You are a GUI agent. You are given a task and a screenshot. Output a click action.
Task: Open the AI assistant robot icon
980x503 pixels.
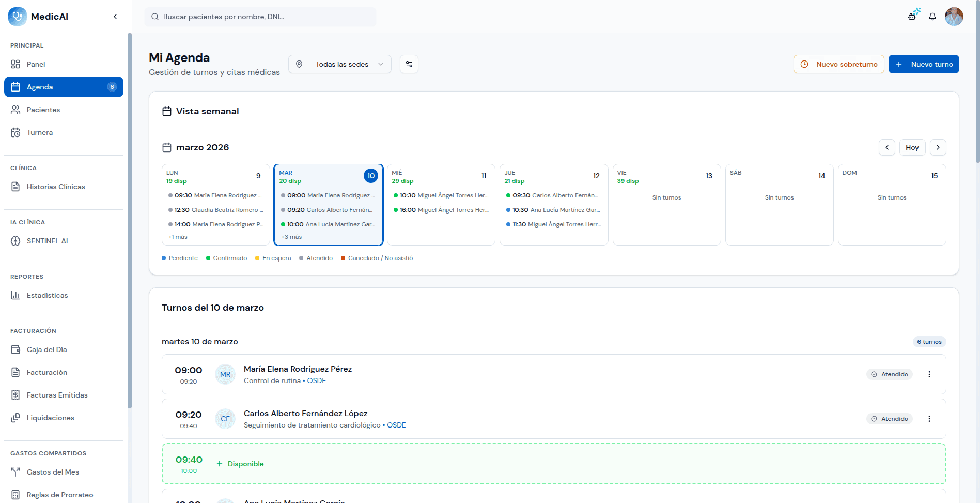click(913, 15)
